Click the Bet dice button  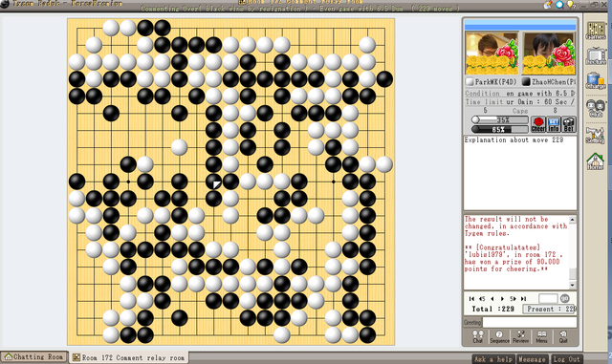click(x=569, y=124)
